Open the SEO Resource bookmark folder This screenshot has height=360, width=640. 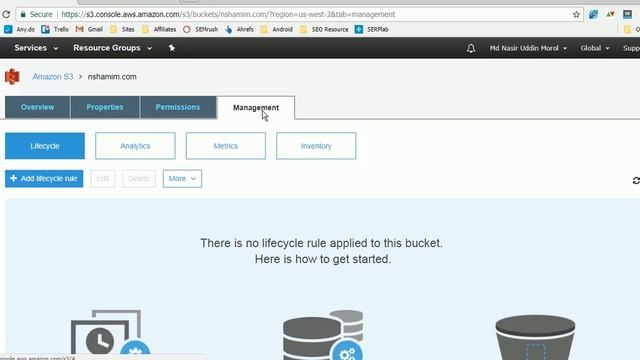[x=324, y=29]
